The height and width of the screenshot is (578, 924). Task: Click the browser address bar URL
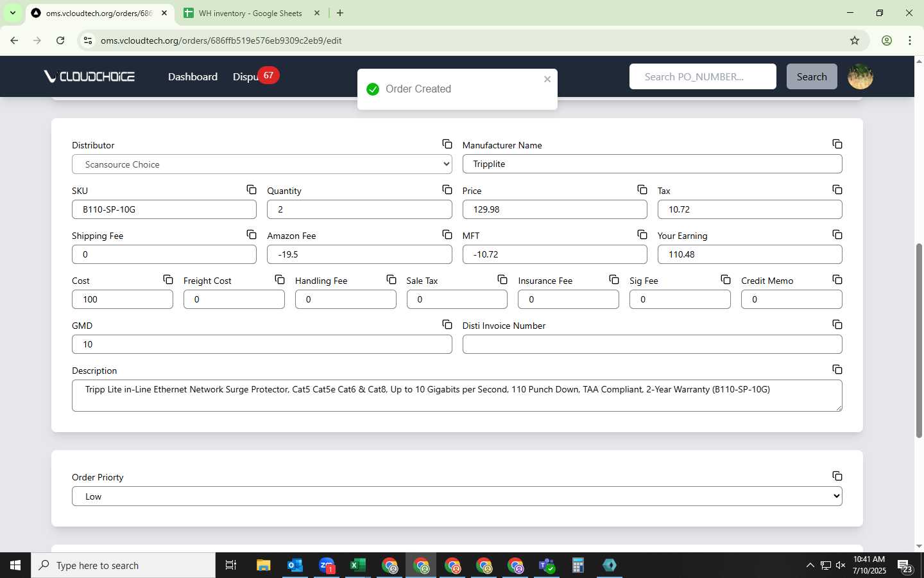coord(221,40)
